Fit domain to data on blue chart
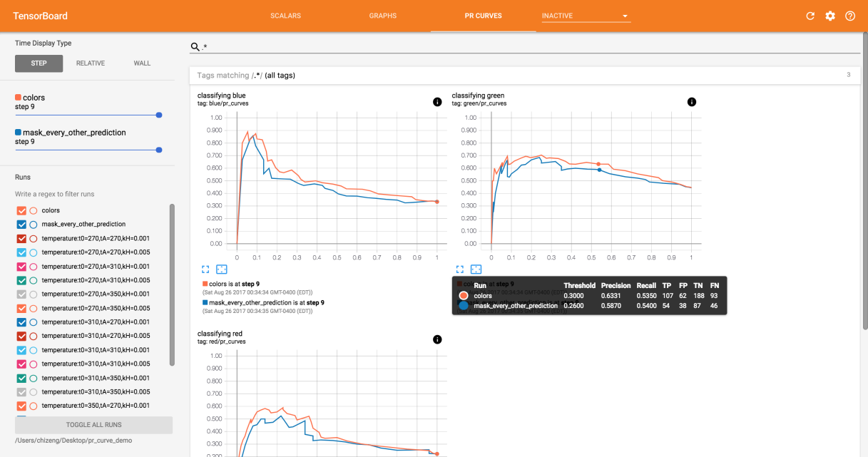This screenshot has height=457, width=868. coord(221,269)
